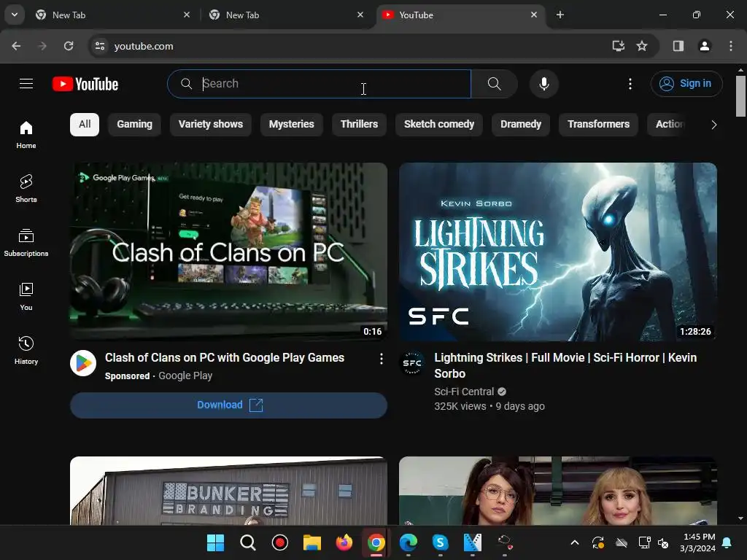Viewport: 747px width, 560px height.
Task: Select the Transformers chip
Action: point(598,124)
